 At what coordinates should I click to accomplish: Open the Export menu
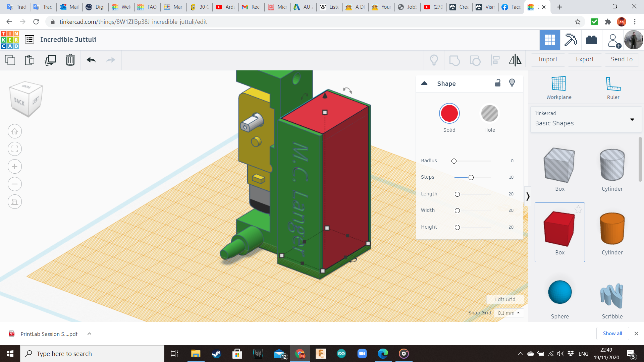(x=585, y=59)
